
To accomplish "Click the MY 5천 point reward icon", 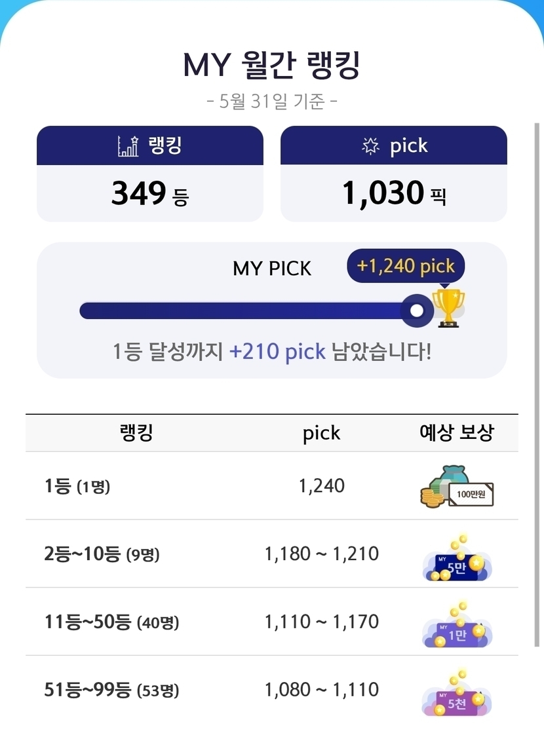I will pos(457,693).
